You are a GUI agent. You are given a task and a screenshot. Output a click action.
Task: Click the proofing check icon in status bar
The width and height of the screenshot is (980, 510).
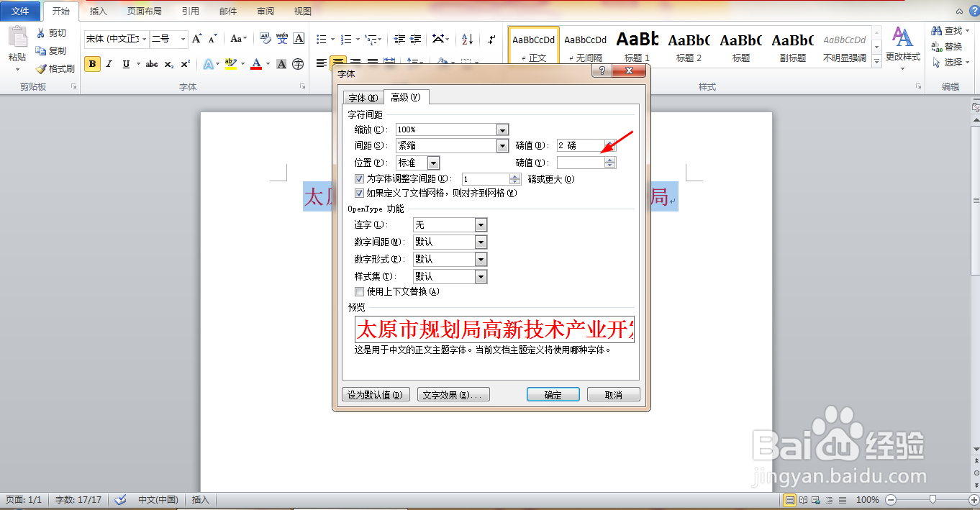click(x=121, y=499)
